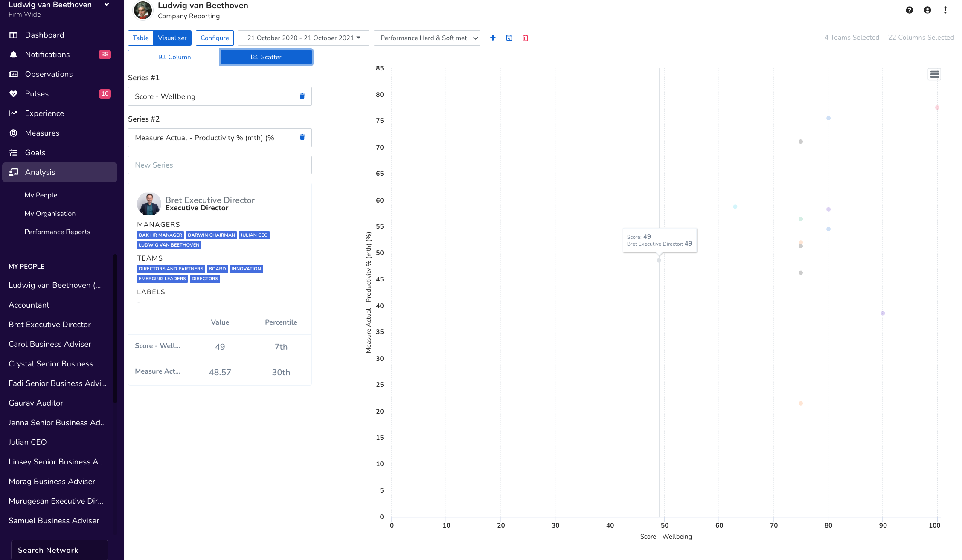
Task: Open the user account profile icon
Action: (927, 10)
